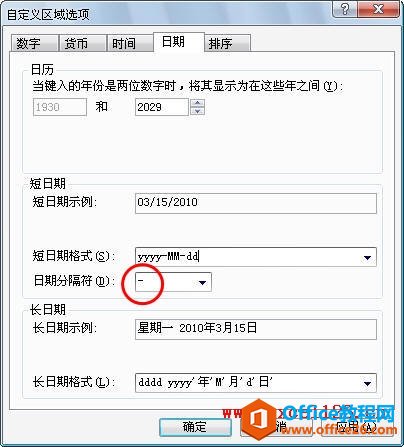
Task: Expand the long date format dropdown
Action: coord(367,383)
